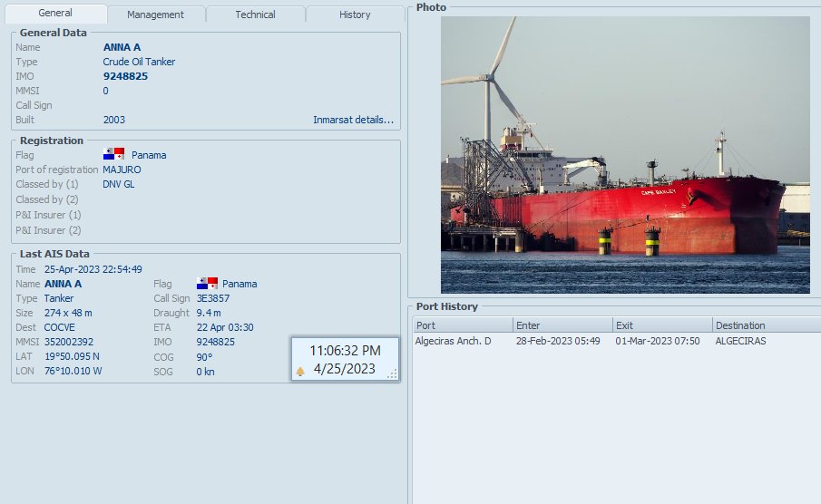The image size is (821, 504).
Task: Open Inmarsat details link
Action: click(x=354, y=120)
